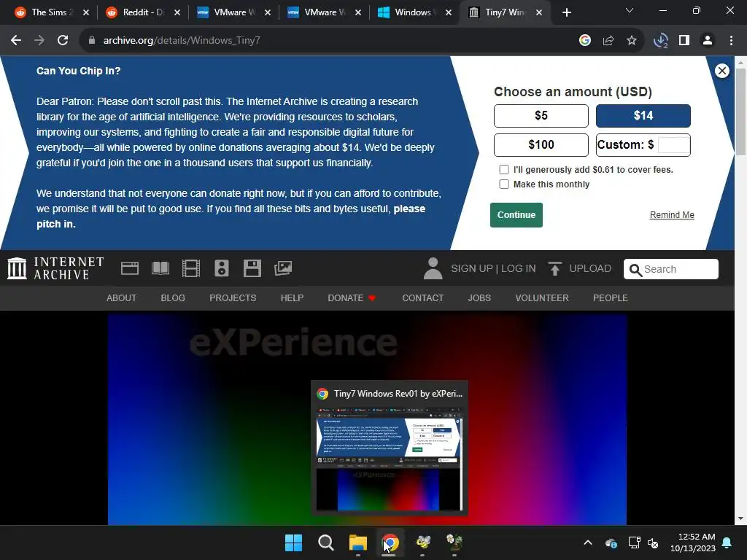Open the ABOUT menu item

[122, 298]
